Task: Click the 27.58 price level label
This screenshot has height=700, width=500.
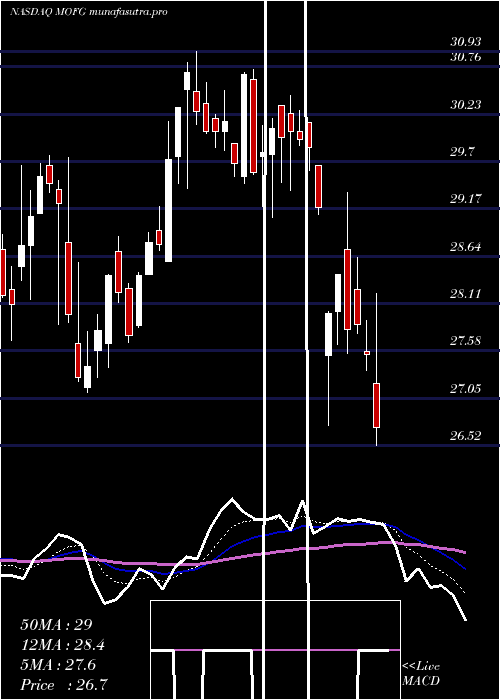Action: [x=466, y=341]
